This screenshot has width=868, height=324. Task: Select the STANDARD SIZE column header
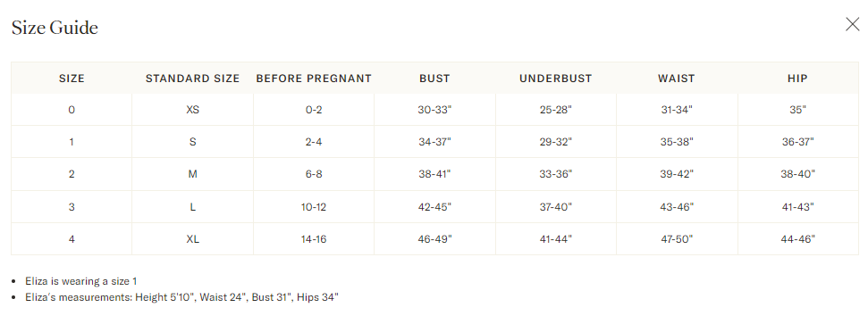(193, 79)
